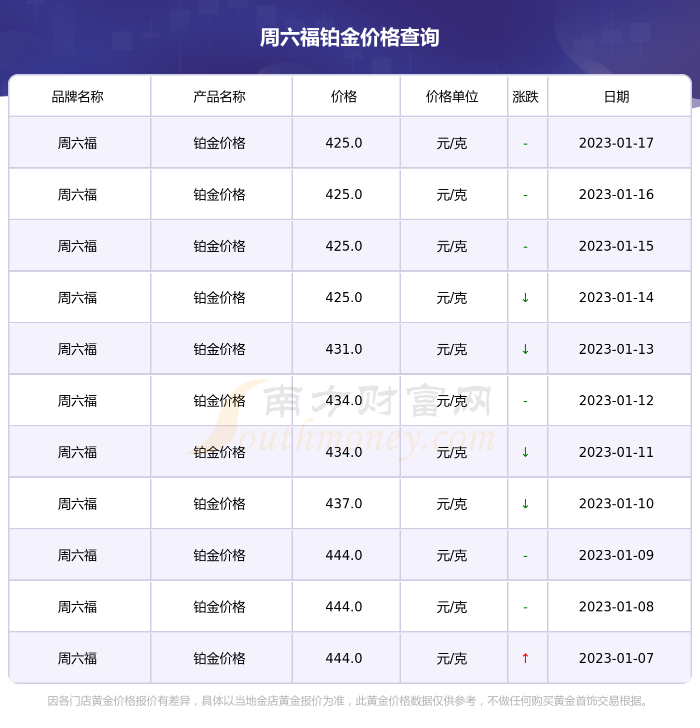
Task: Click the date 2023-01-15
Action: click(x=616, y=246)
